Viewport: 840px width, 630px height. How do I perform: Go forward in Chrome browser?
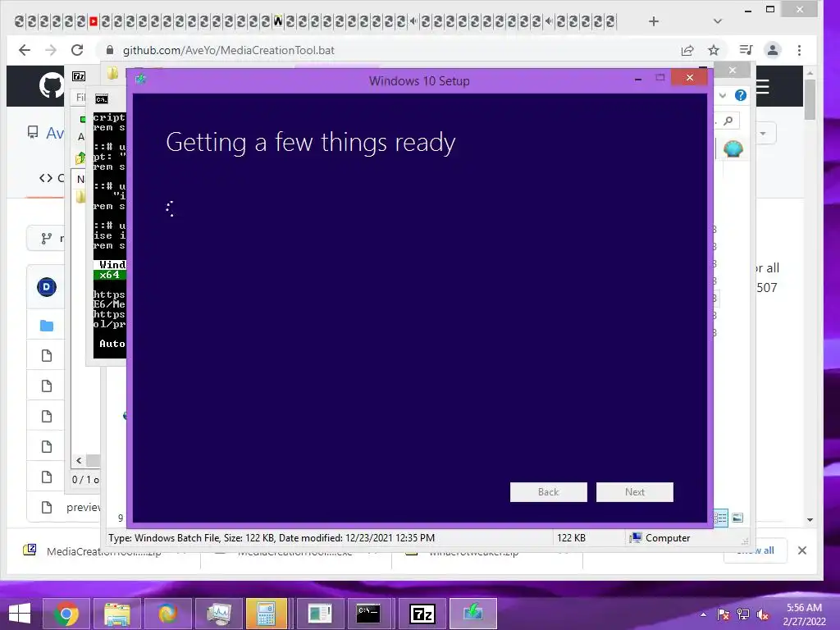pyautogui.click(x=51, y=50)
